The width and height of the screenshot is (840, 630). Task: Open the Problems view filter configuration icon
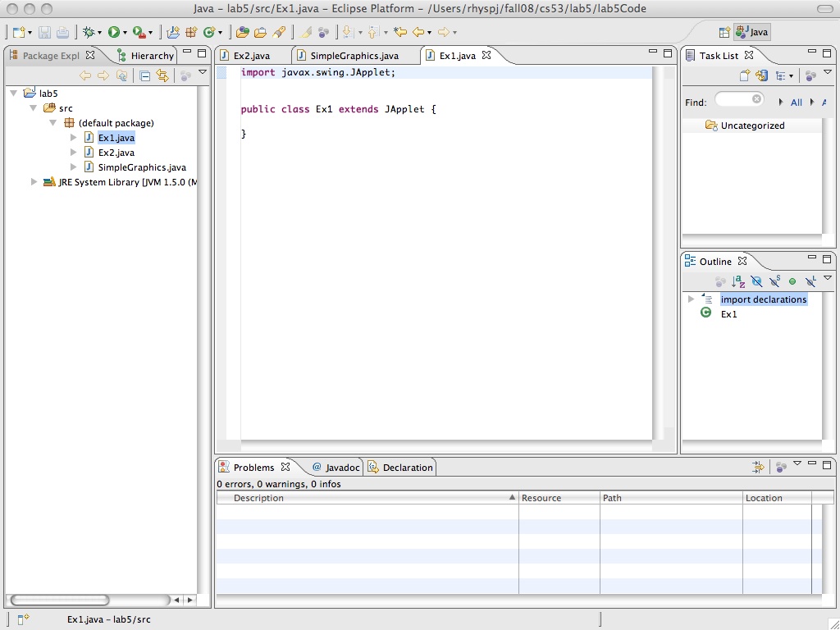coord(758,467)
